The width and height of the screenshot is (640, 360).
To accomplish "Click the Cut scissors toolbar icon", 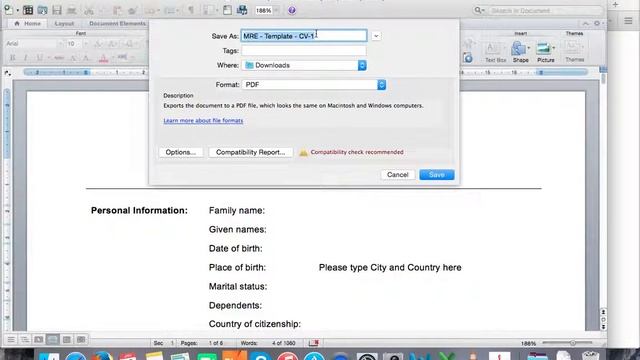I will pos(89,10).
